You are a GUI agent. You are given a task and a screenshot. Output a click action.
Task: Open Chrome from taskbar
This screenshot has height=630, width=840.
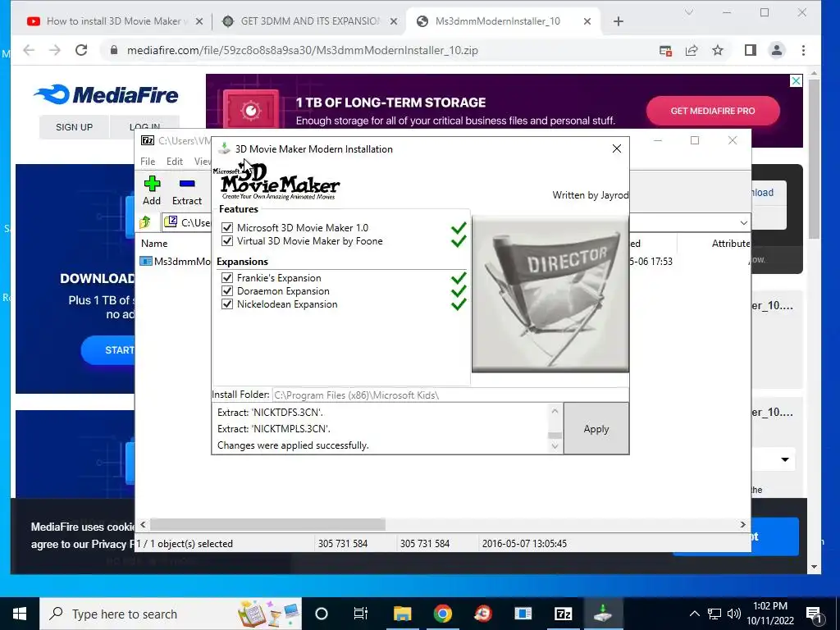pos(442,614)
